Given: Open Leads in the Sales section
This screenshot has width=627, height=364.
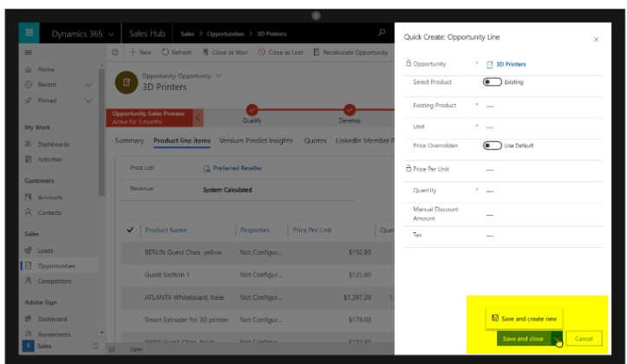Looking at the screenshot, I should point(45,250).
